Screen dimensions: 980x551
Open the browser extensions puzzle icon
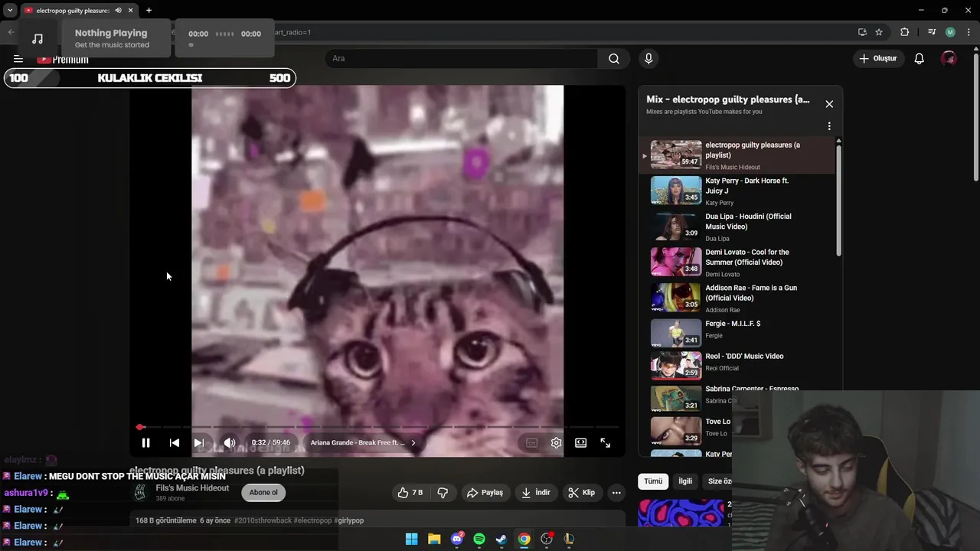[904, 32]
